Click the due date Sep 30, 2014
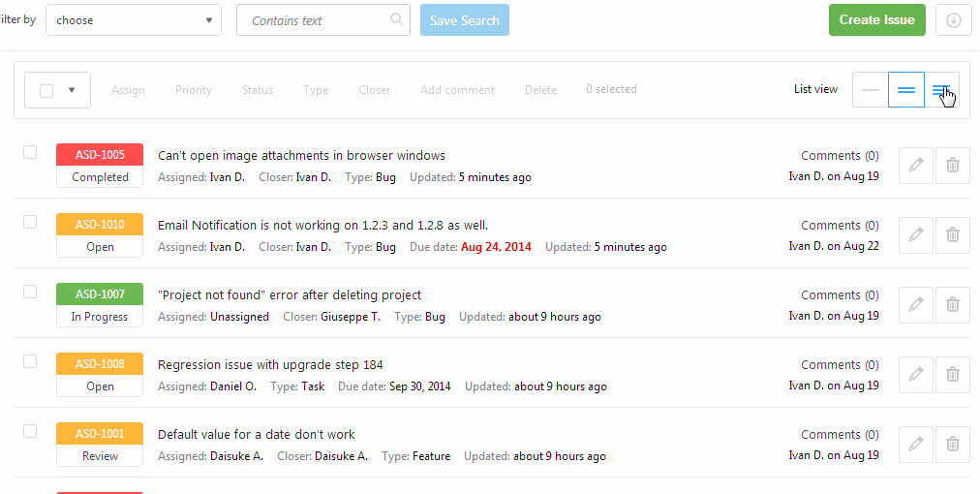 pos(420,386)
